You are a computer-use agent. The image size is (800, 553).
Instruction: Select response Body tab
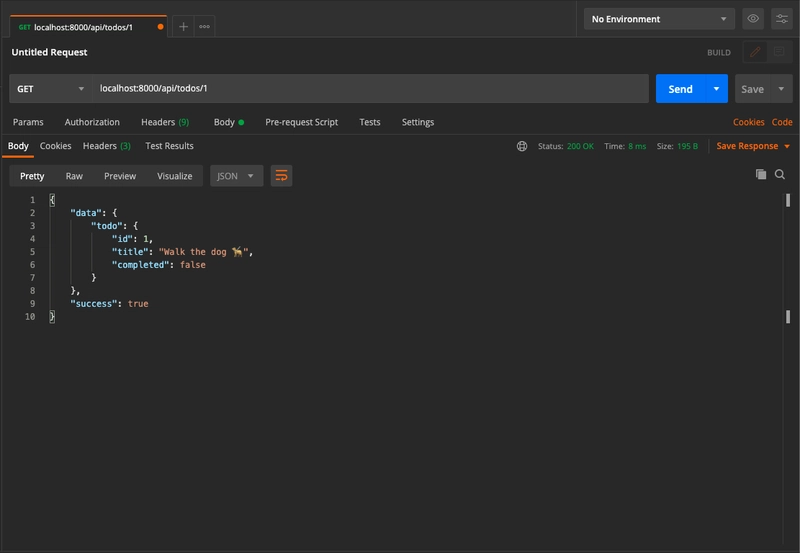(18, 146)
